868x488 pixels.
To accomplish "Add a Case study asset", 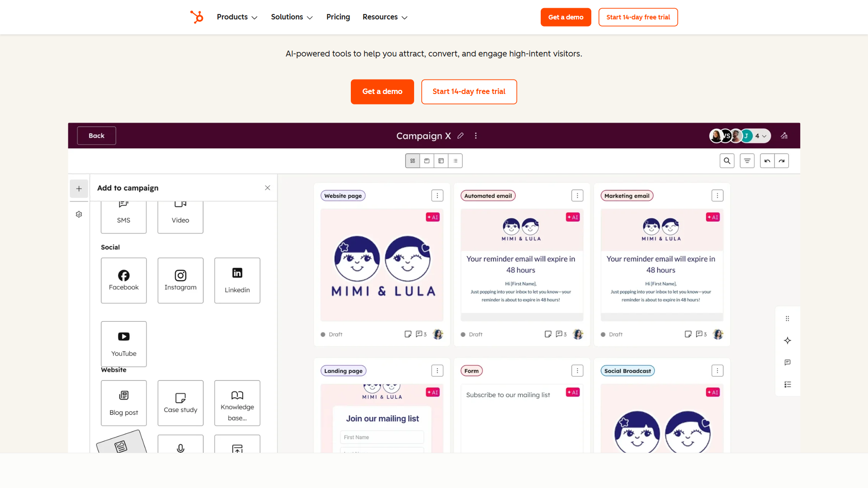I will pos(180,403).
